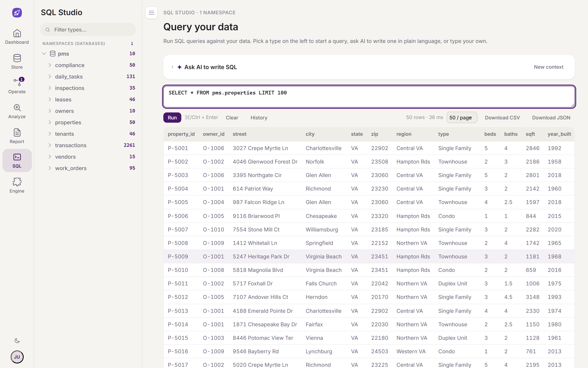Image resolution: width=588 pixels, height=368 pixels.
Task: Click zip cell 20170
Action: pos(380,297)
